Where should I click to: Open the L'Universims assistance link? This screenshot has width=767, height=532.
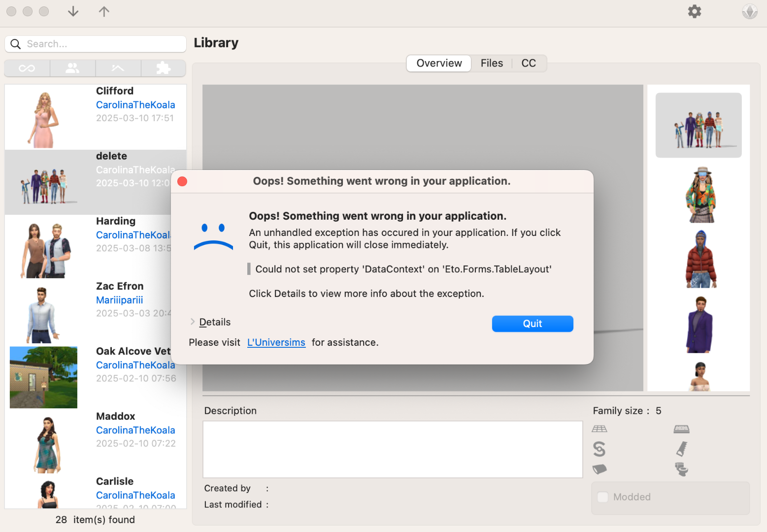point(276,342)
